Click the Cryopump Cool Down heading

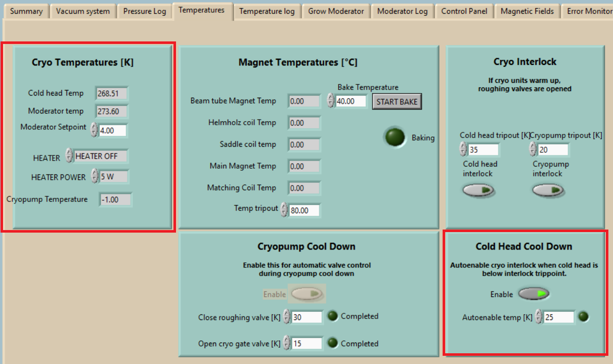[x=306, y=246]
